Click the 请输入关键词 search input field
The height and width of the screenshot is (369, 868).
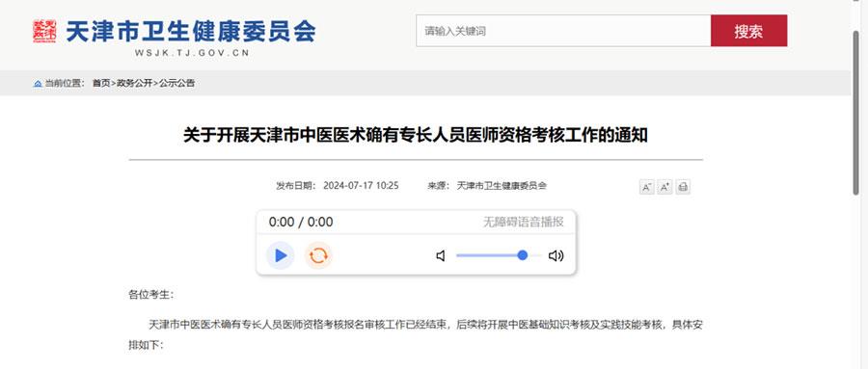point(563,31)
